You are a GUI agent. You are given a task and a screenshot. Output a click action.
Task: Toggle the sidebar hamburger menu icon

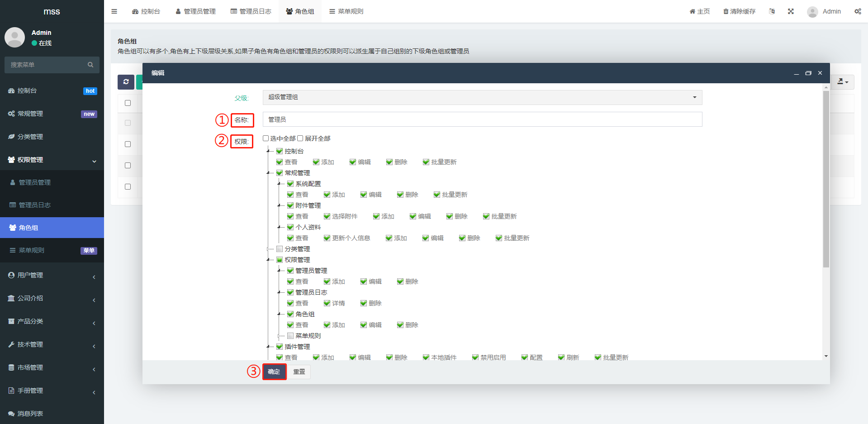click(114, 11)
